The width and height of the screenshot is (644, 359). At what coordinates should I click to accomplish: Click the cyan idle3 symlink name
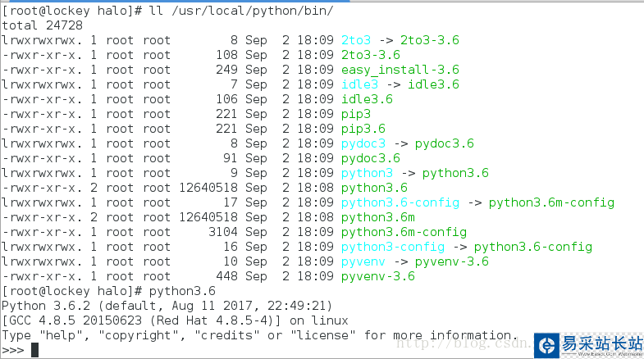tap(359, 84)
